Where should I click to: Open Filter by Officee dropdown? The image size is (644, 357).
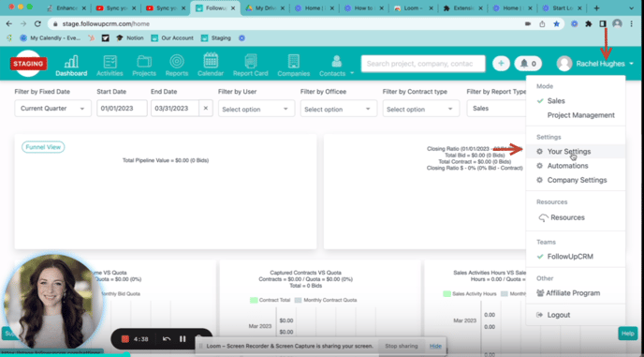coord(339,109)
